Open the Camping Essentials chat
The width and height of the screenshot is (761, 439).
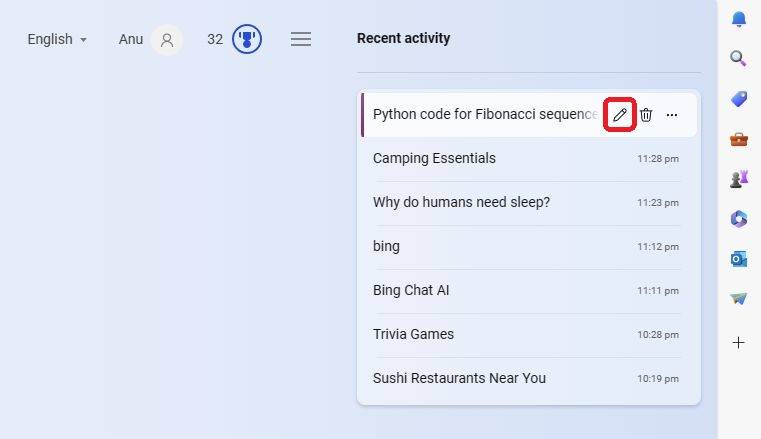coord(527,159)
